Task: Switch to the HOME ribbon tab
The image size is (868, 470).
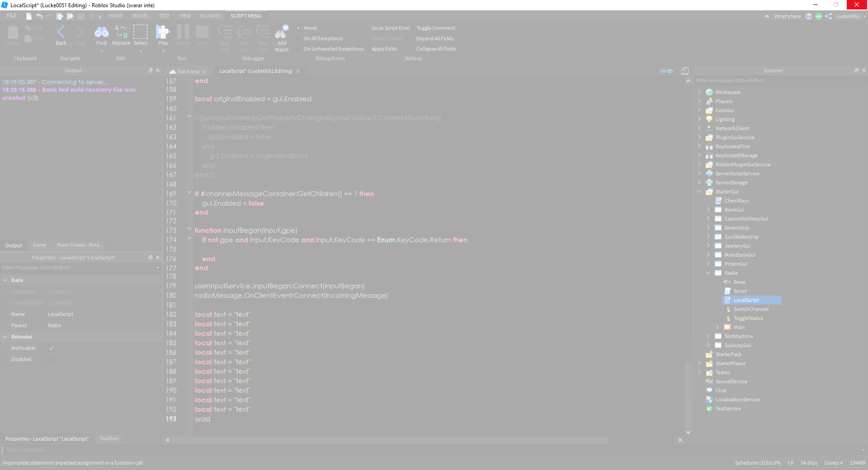Action: pyautogui.click(x=115, y=15)
